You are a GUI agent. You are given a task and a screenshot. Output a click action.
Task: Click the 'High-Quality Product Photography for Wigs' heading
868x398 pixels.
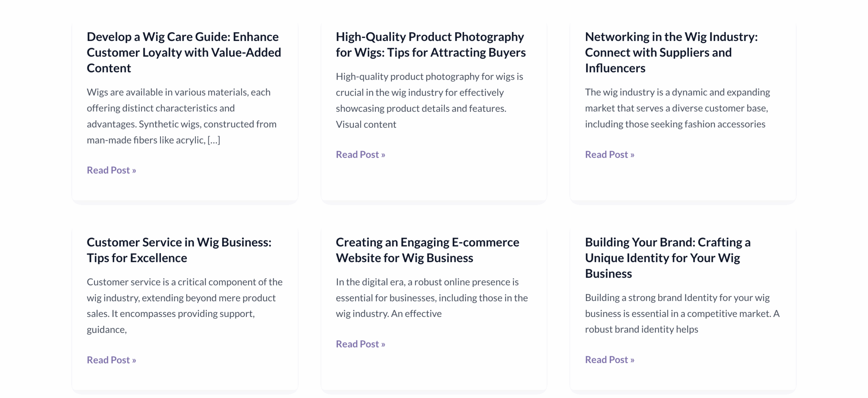[430, 44]
